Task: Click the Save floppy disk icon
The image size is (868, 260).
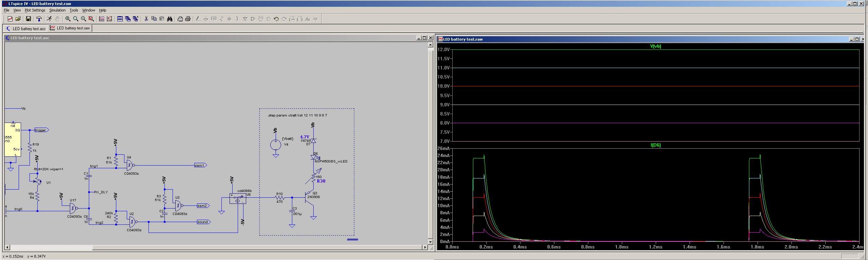Action: tap(28, 19)
